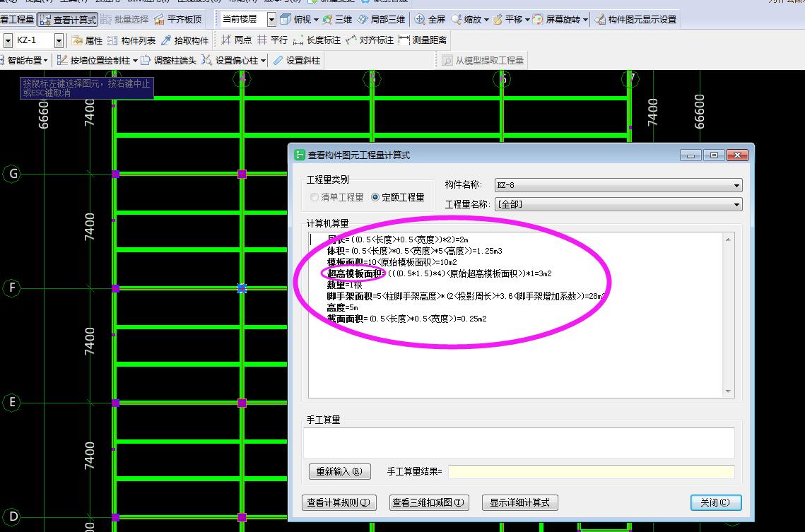This screenshot has height=532, width=805.
Task: Click 查看计算规则 button
Action: click(339, 503)
